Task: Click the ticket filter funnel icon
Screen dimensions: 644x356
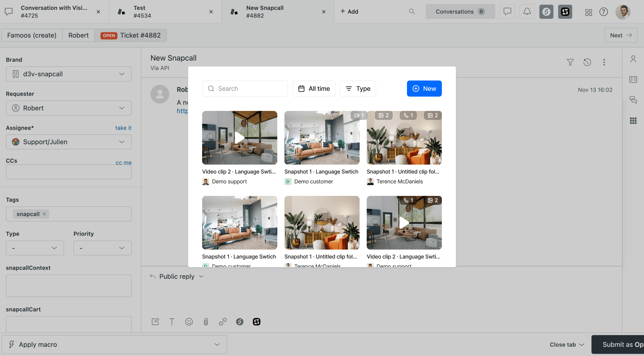Action: tap(570, 62)
